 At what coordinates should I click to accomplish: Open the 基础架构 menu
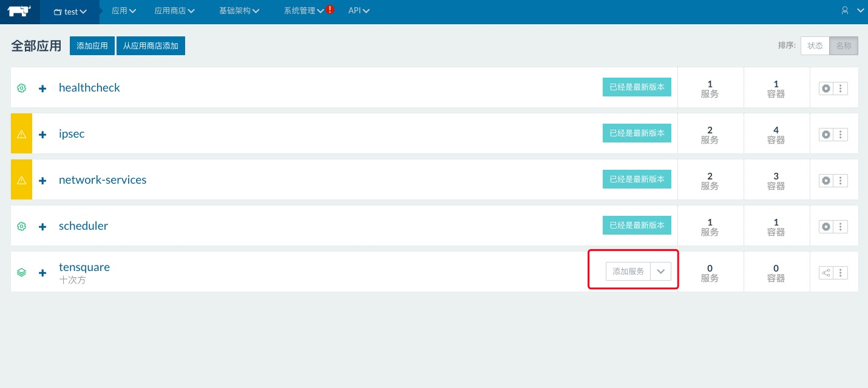tap(240, 11)
